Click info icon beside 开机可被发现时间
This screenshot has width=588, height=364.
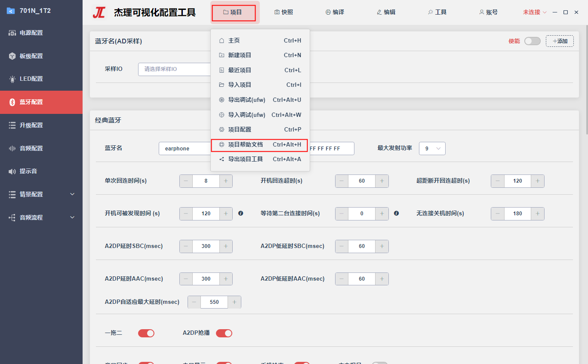[x=241, y=213]
